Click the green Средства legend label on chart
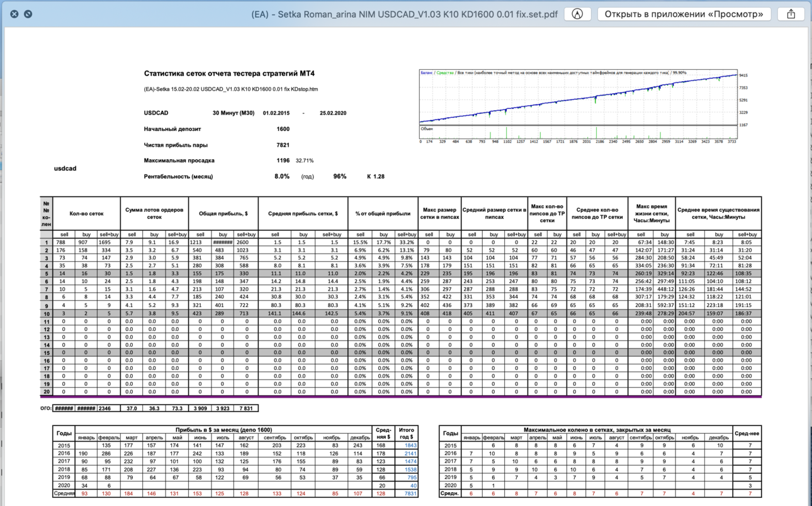 pyautogui.click(x=445, y=72)
